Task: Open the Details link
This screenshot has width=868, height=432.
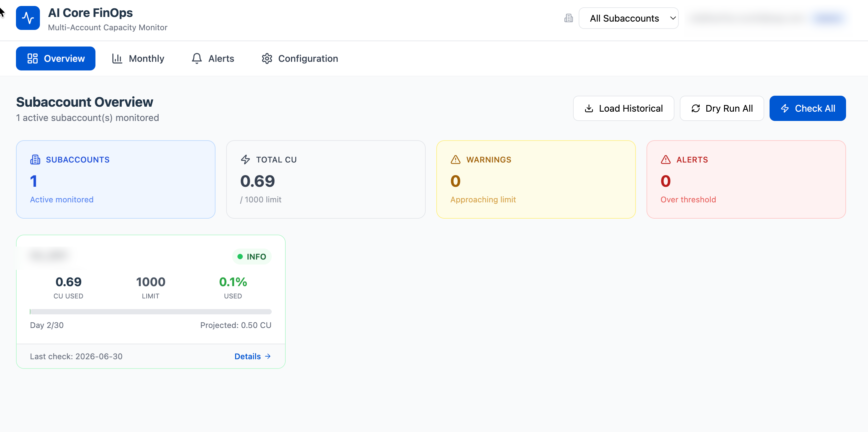Action: [x=253, y=357]
